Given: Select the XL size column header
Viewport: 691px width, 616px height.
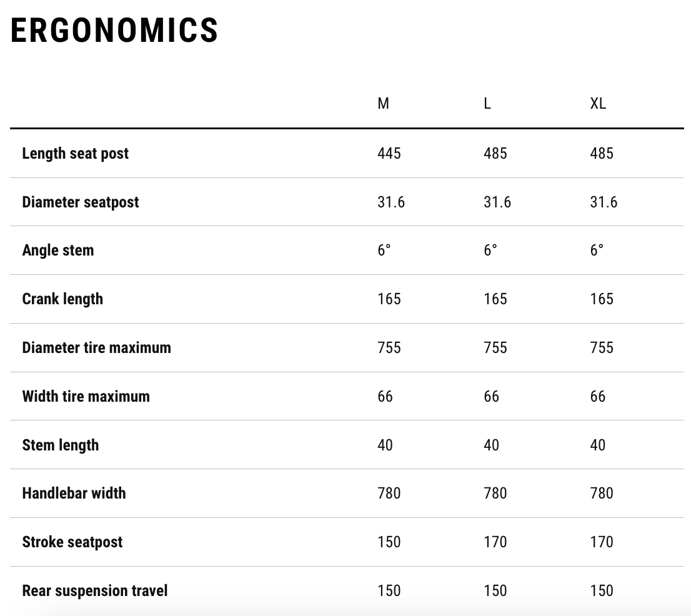Looking at the screenshot, I should click(598, 104).
